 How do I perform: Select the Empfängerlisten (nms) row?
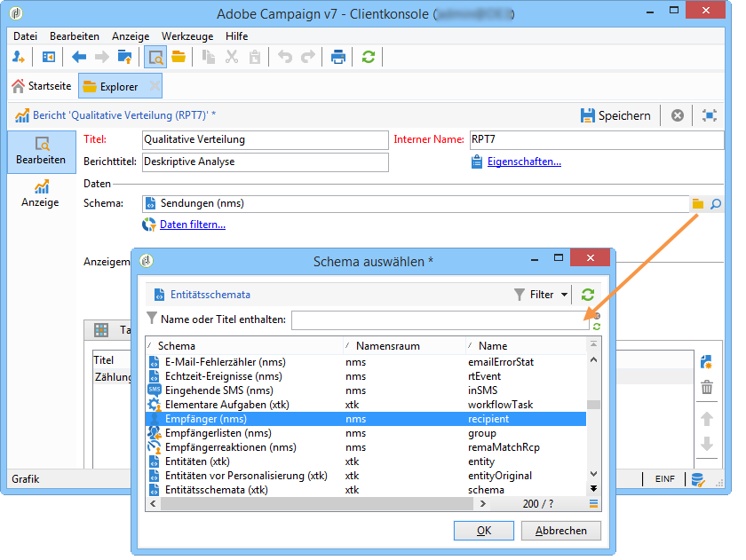coord(365,433)
